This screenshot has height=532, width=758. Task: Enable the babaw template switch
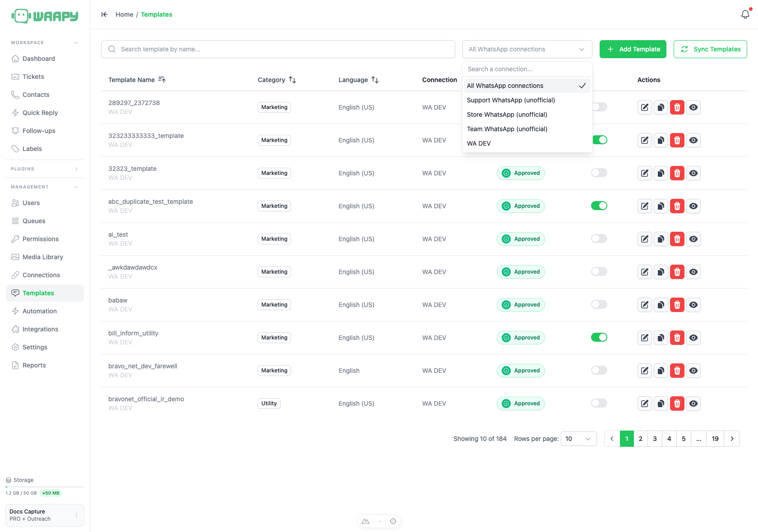point(599,304)
